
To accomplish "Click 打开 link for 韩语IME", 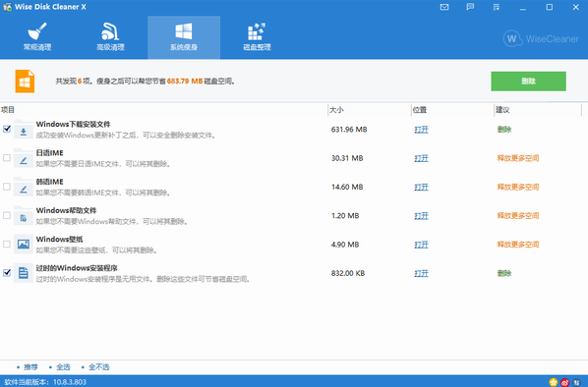I will point(421,188).
